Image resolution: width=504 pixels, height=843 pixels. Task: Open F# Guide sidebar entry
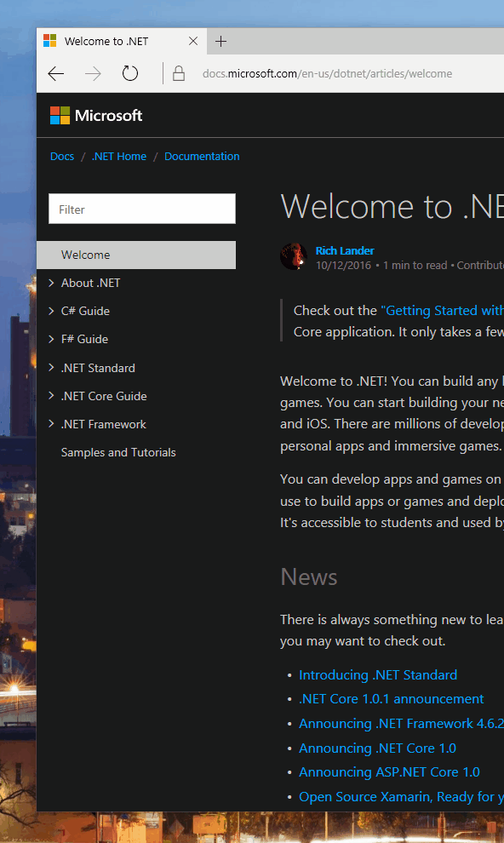click(84, 339)
